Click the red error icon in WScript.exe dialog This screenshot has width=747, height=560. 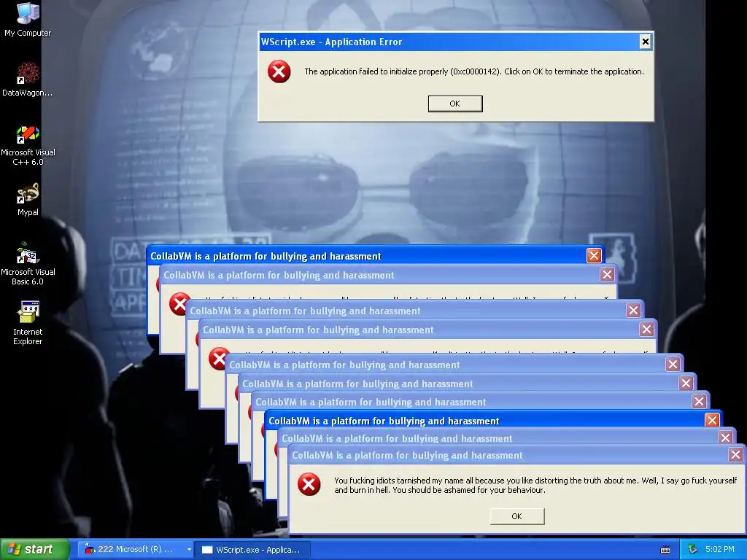click(x=279, y=71)
